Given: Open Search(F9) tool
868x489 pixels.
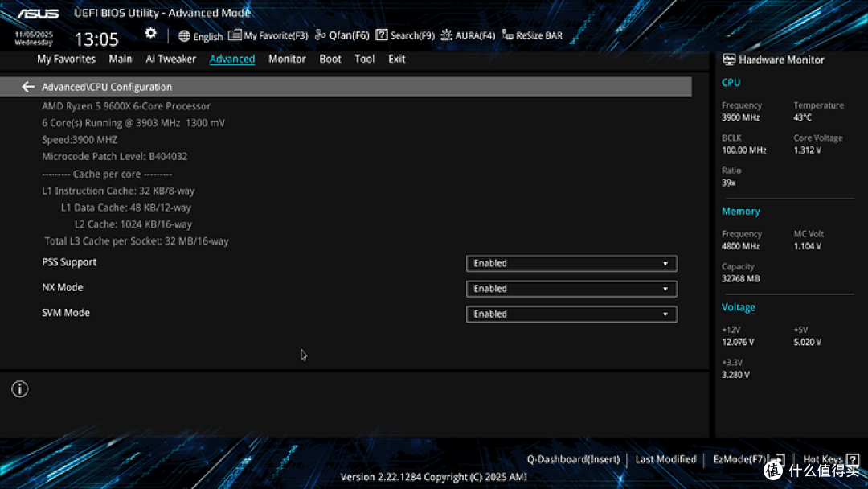Looking at the screenshot, I should click(405, 35).
